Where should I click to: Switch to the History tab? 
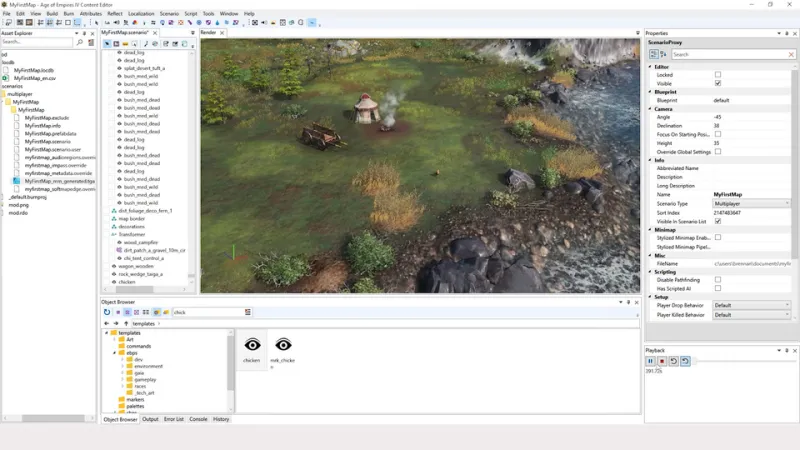click(x=221, y=419)
